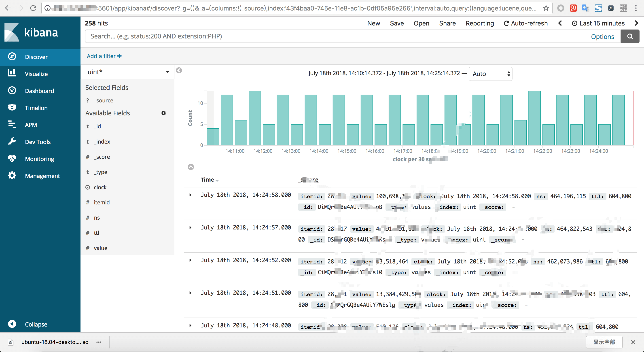Open the Dev Tools wrench icon
The width and height of the screenshot is (644, 352).
click(x=12, y=142)
